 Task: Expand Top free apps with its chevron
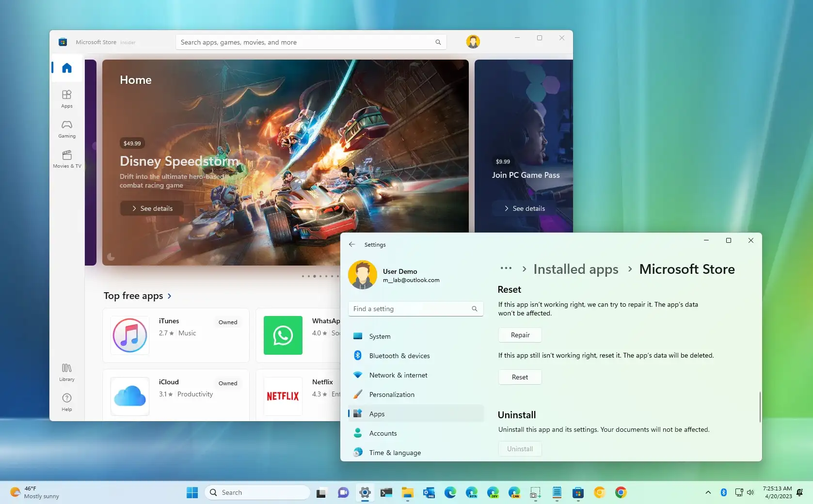point(170,296)
